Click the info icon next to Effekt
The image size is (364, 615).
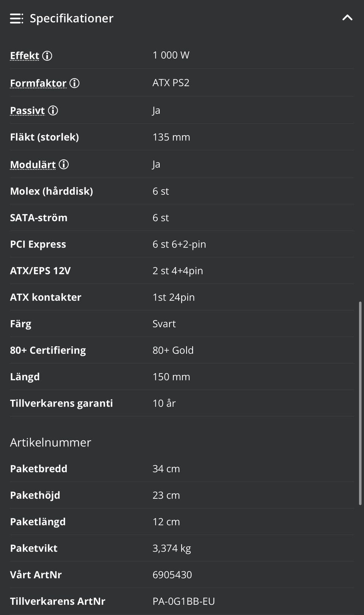pyautogui.click(x=47, y=56)
